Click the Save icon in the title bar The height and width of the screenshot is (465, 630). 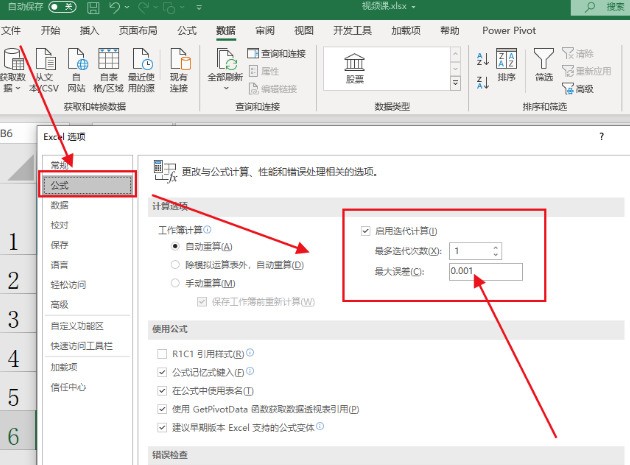(x=93, y=7)
